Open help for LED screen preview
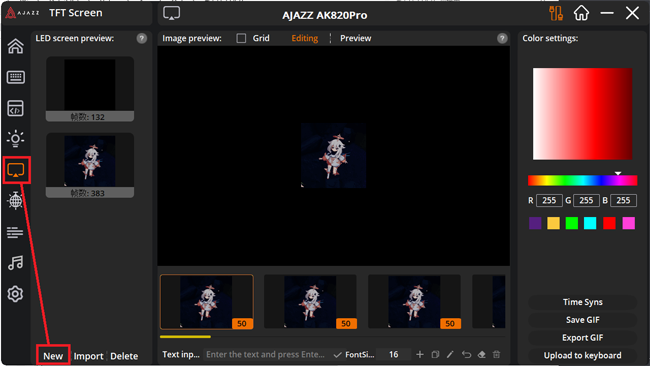Screen dimensions: 650x366 [x=142, y=38]
